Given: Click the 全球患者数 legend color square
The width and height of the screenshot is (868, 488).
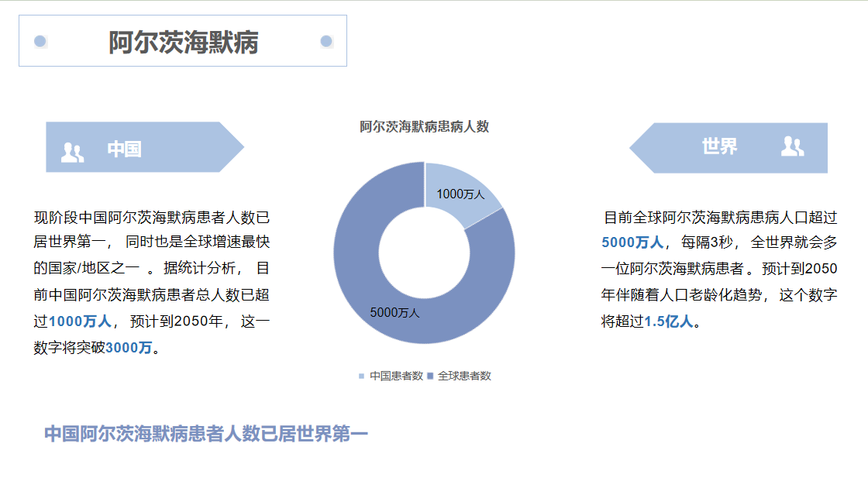Looking at the screenshot, I should [x=429, y=376].
